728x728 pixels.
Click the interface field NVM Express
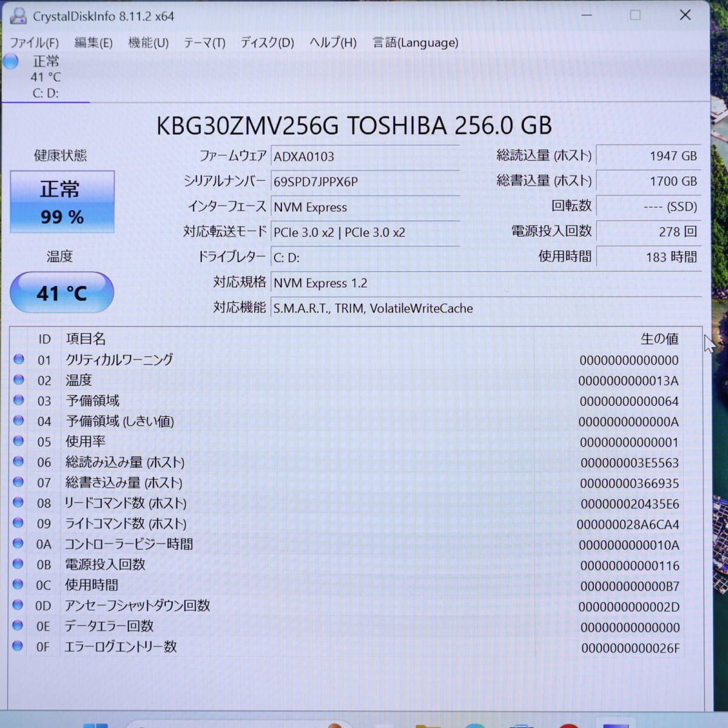[x=365, y=207]
